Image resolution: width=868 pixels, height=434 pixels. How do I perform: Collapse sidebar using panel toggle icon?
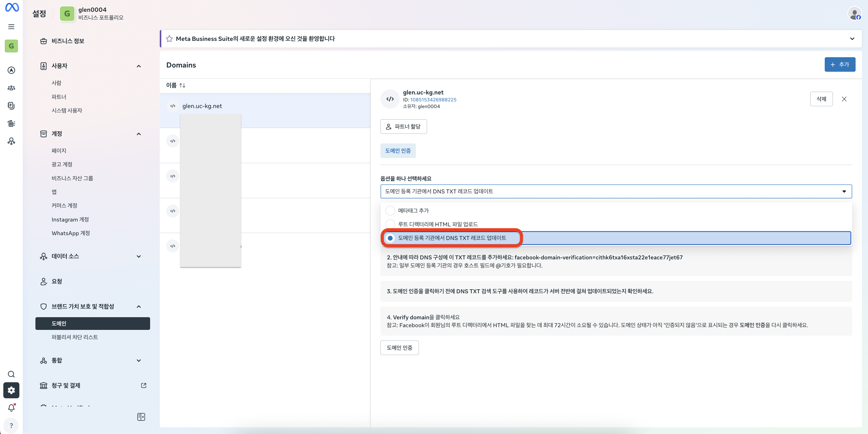coord(141,417)
